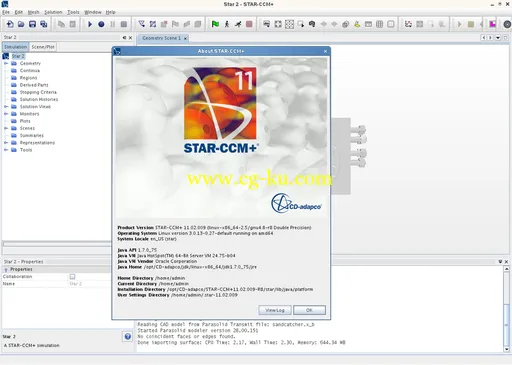Click the dark helmet-shaped toolbar icon
This screenshot has width=512, height=365.
312,24
